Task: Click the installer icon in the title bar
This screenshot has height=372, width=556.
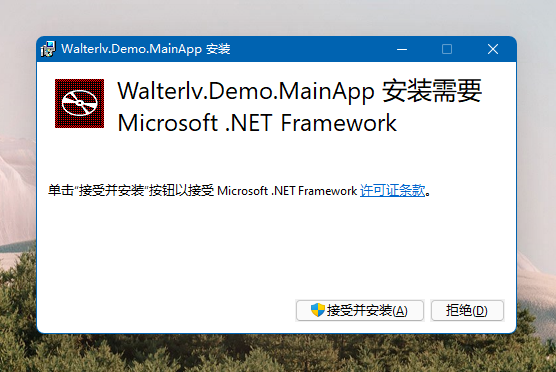Action: (x=48, y=49)
